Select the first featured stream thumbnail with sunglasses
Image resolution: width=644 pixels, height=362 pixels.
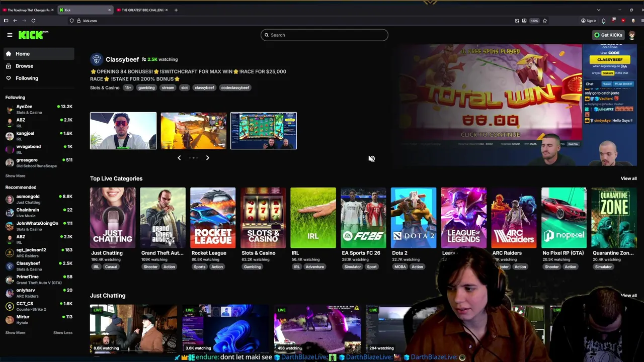(123, 131)
